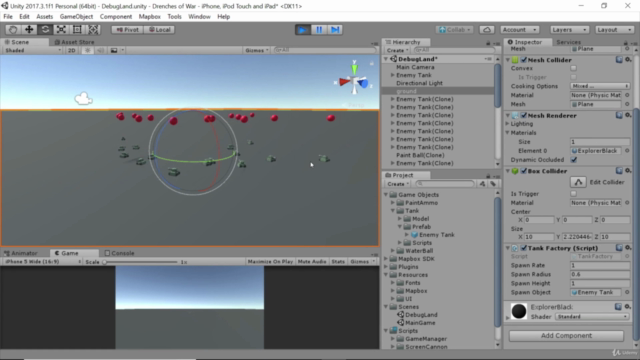Screen dimensions: 640x360
Task: Open Cooking Options Mixed dropdown
Action: pyautogui.click(x=600, y=86)
